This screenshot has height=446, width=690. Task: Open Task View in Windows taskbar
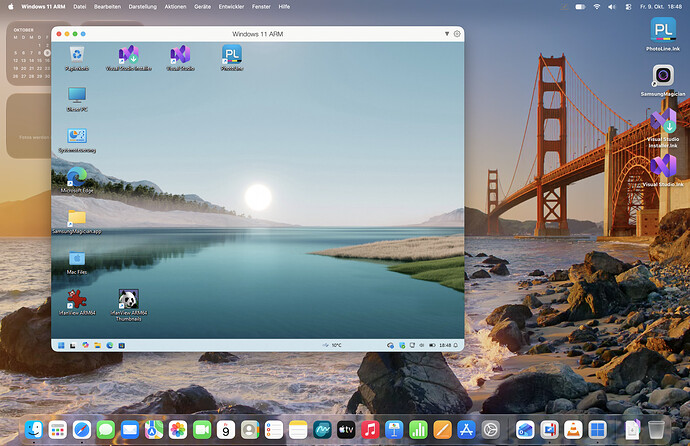73,345
